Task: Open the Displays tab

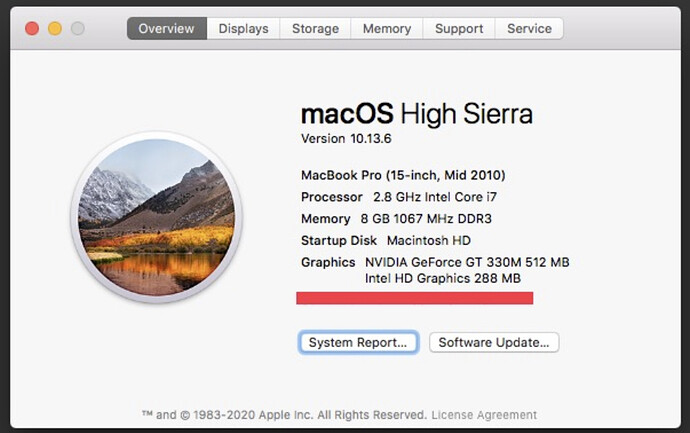Action: pyautogui.click(x=243, y=29)
